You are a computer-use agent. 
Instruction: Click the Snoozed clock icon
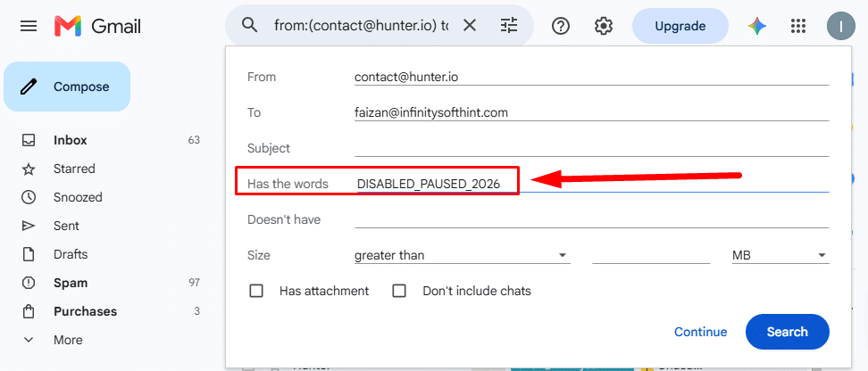click(29, 197)
